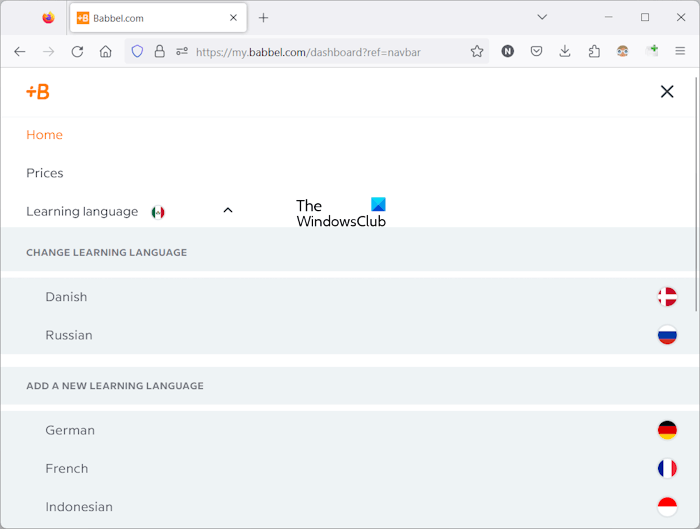Switch learning language to Russian
Viewport: 700px width, 529px height.
pos(348,335)
